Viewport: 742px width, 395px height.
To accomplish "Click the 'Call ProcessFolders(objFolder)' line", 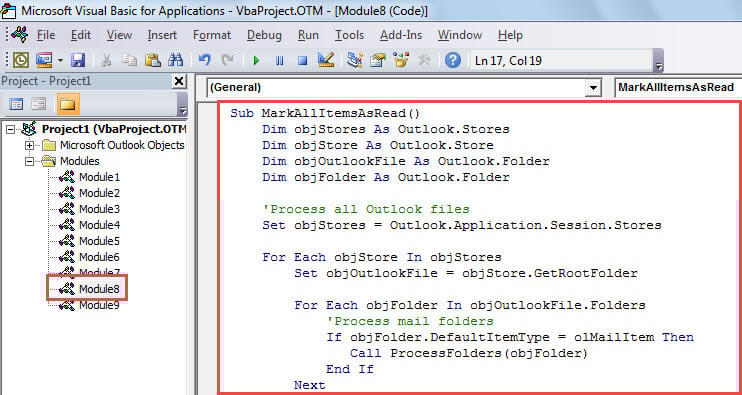I will (468, 353).
